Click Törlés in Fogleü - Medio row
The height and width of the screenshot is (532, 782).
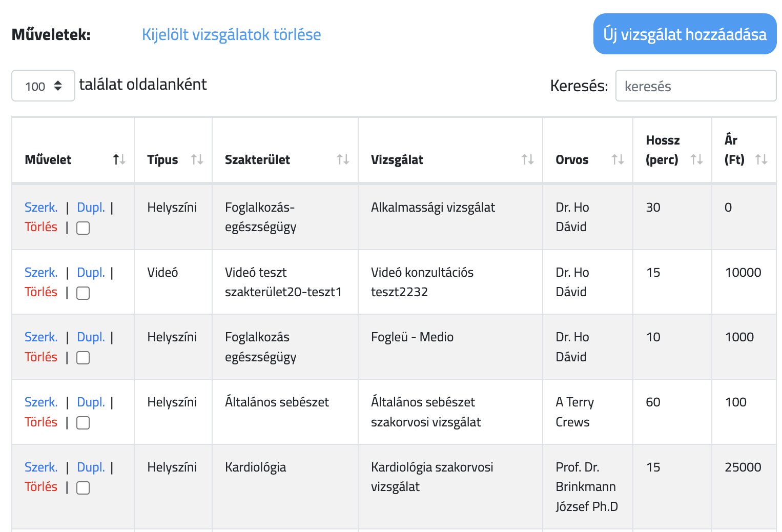(x=41, y=357)
